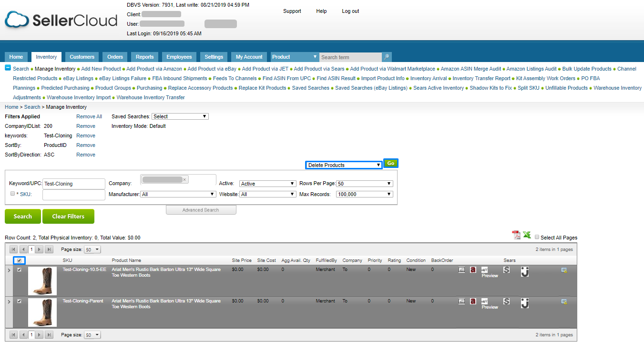The height and width of the screenshot is (343, 644).
Task: Open Amazon icon for Test-Cloning-10.5-EE row
Action: pyautogui.click(x=473, y=270)
